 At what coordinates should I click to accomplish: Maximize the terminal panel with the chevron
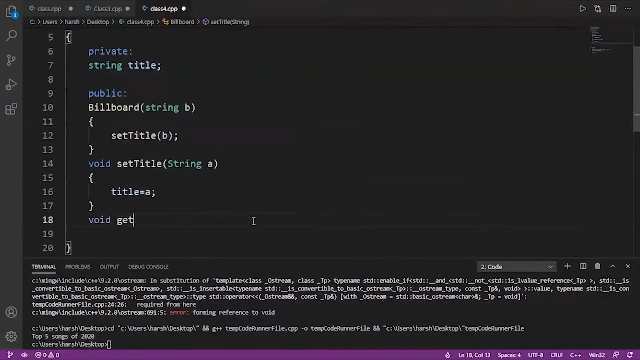(x=613, y=266)
